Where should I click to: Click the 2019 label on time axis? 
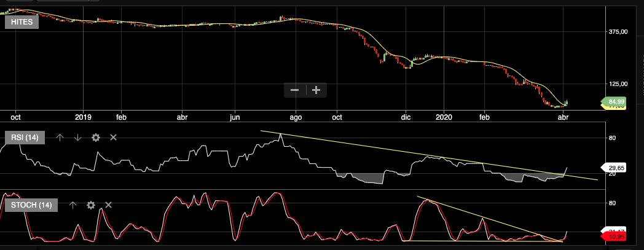point(83,116)
